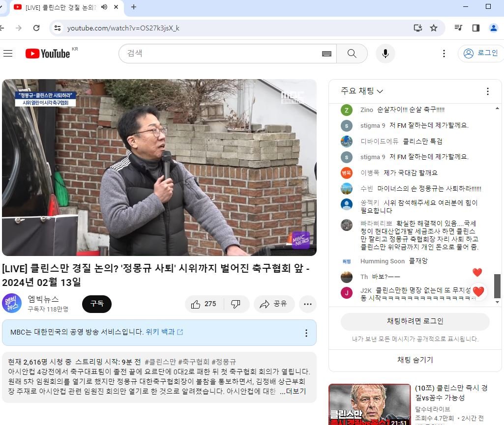Like the video with 275 likes
The height and width of the screenshot is (425, 504).
tap(204, 304)
